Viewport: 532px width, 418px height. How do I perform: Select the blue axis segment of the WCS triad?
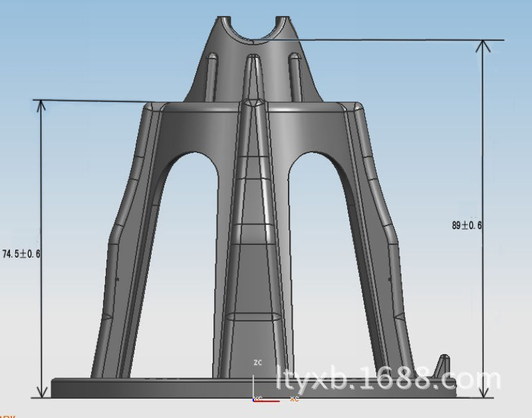253,399
